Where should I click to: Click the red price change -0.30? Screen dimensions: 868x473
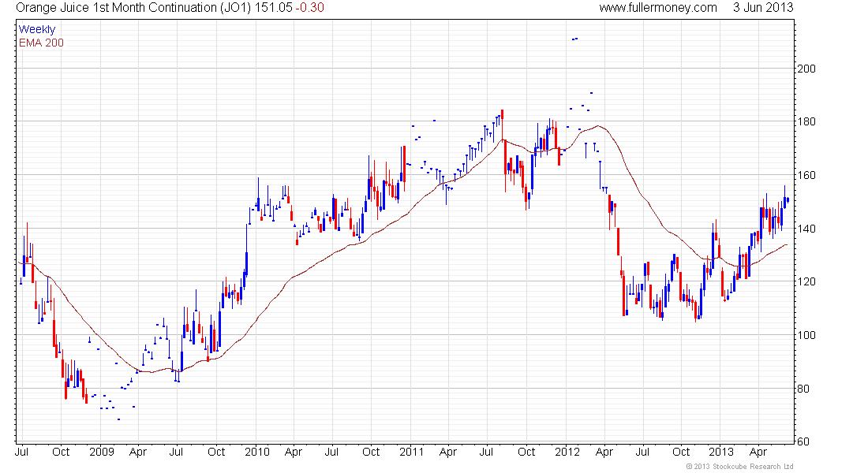coord(309,8)
